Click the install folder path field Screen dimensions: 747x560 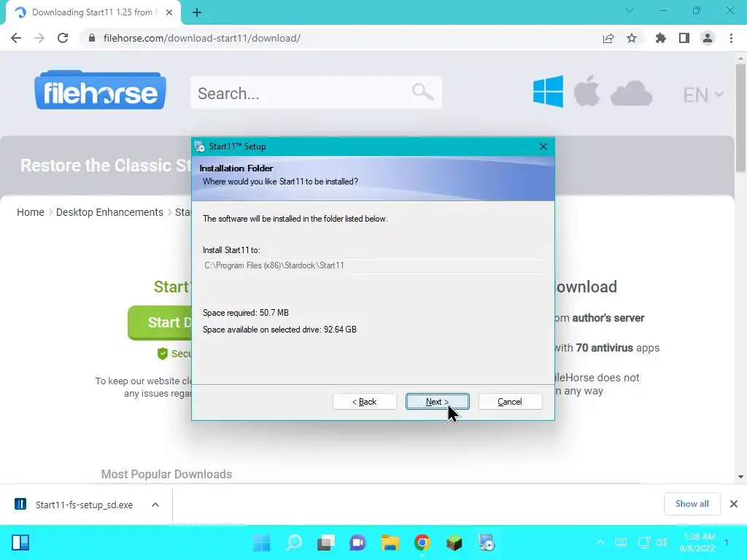[x=372, y=265]
